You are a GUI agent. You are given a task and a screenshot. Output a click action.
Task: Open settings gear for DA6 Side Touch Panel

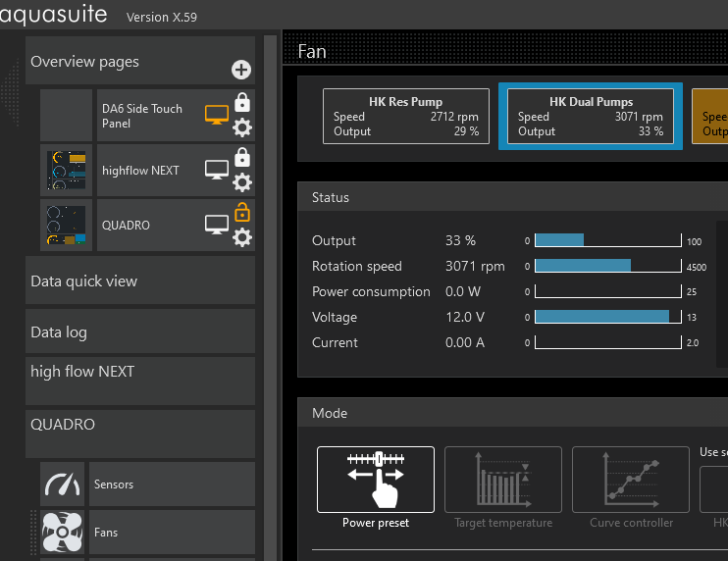(x=242, y=127)
